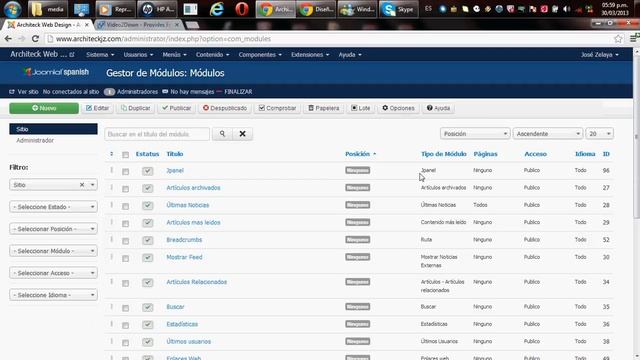Reload the page in Chrome

pyautogui.click(x=35, y=39)
